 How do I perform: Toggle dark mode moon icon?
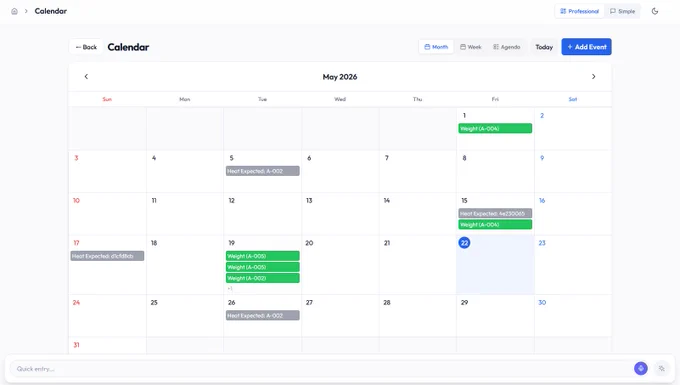[x=655, y=11]
